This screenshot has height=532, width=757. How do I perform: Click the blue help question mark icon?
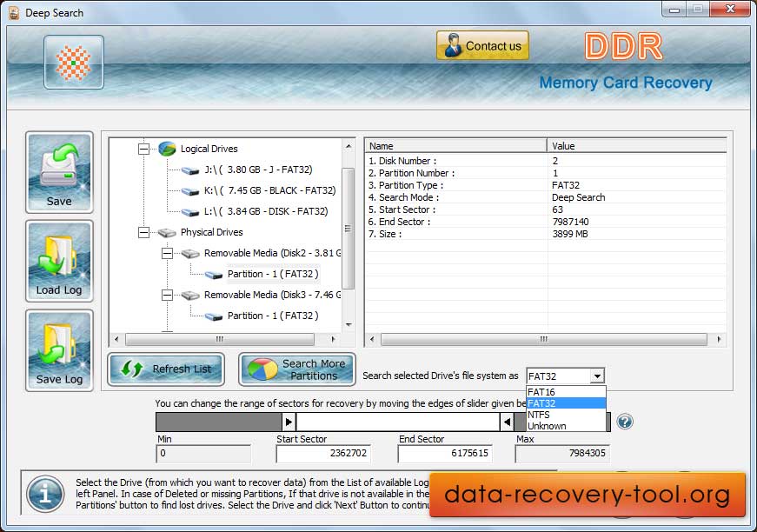click(x=625, y=422)
